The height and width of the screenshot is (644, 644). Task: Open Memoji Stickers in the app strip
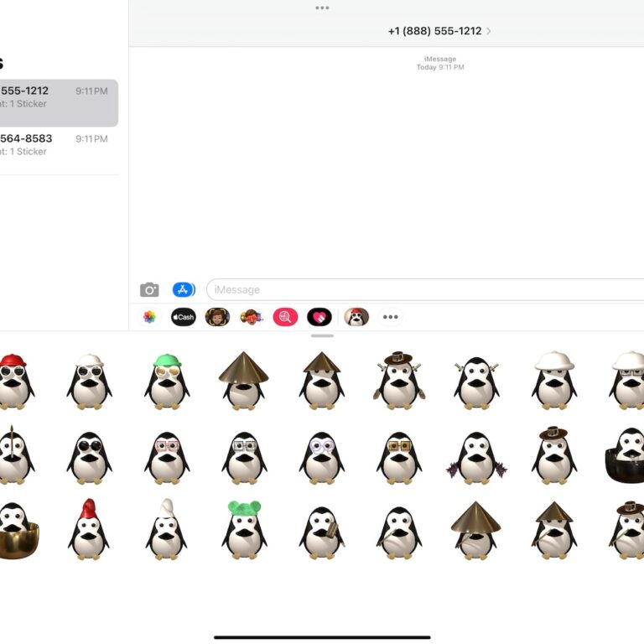252,317
